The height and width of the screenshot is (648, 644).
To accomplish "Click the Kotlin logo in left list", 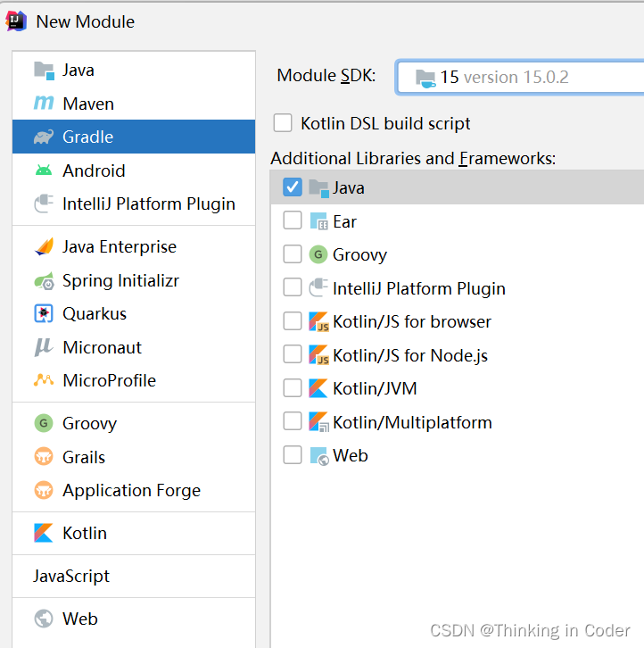I will pos(44,533).
